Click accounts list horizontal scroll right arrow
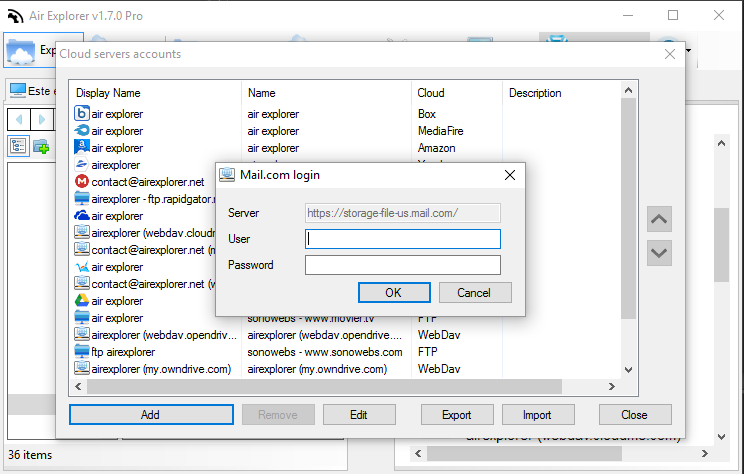This screenshot has width=744, height=474. [x=612, y=386]
